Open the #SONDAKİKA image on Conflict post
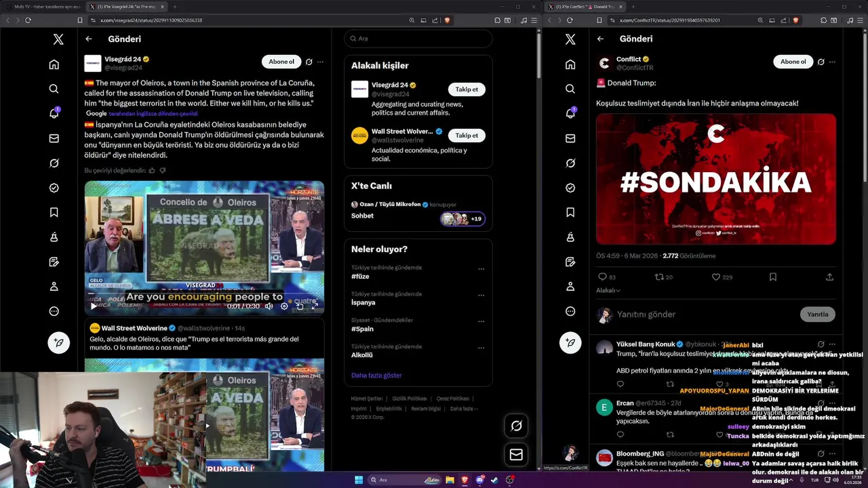This screenshot has height=488, width=868. (x=716, y=179)
